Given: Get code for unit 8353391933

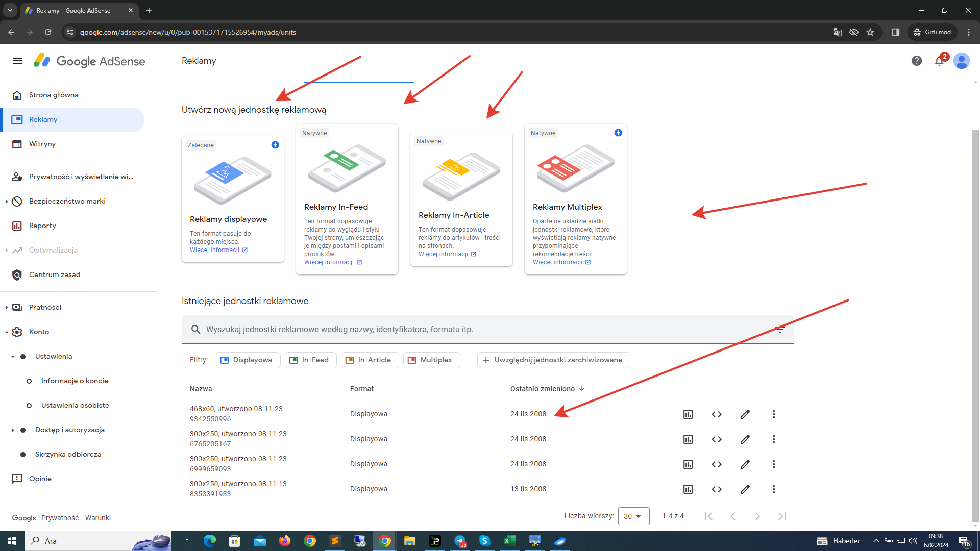Looking at the screenshot, I should pos(717,489).
